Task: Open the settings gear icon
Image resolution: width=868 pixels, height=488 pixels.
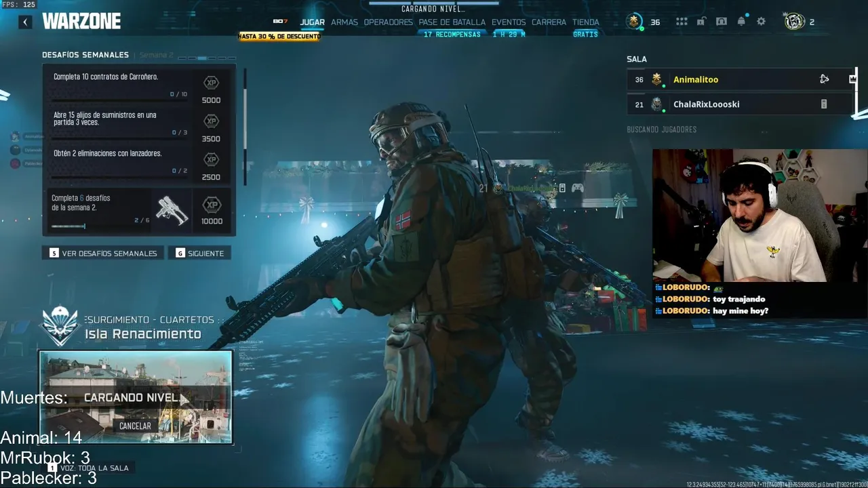Action: (x=761, y=22)
